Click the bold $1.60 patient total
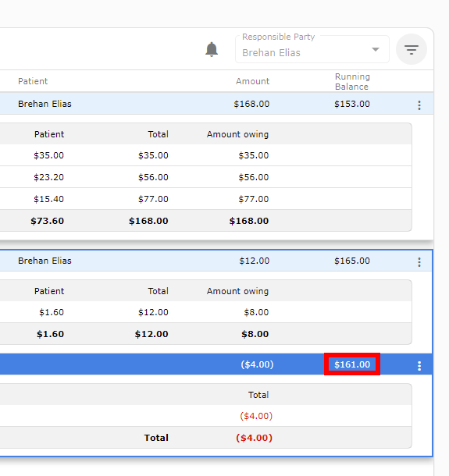449x476 pixels. pos(50,334)
